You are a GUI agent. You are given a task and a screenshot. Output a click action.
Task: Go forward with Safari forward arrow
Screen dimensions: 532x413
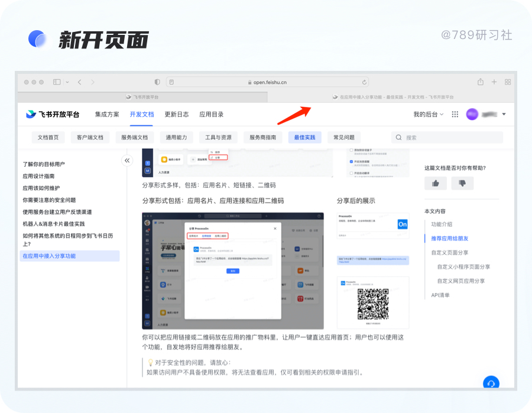(93, 82)
